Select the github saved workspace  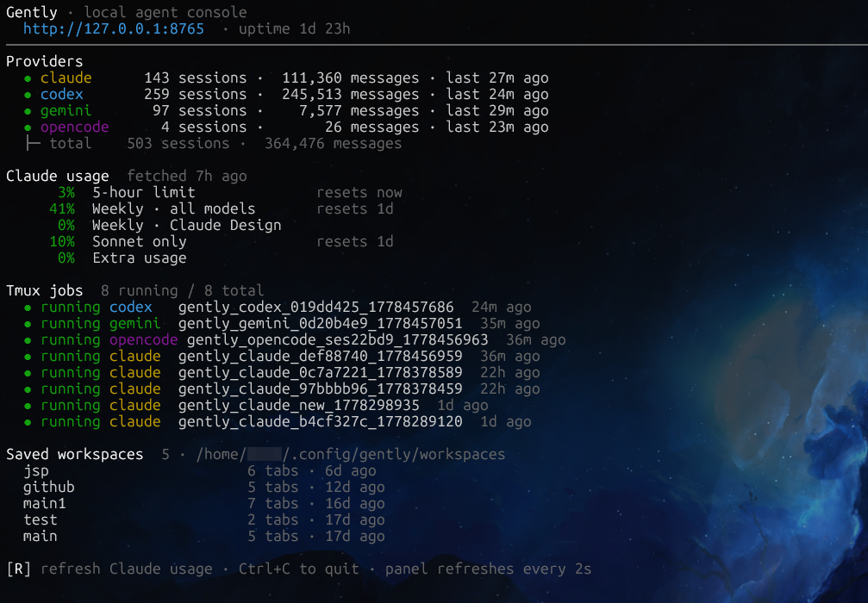click(x=49, y=488)
